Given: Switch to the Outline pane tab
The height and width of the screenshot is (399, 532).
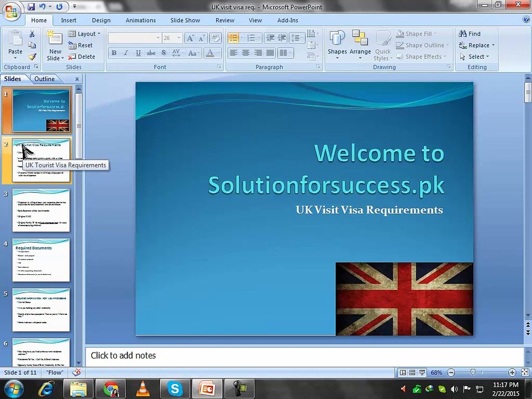Looking at the screenshot, I should pyautogui.click(x=44, y=79).
